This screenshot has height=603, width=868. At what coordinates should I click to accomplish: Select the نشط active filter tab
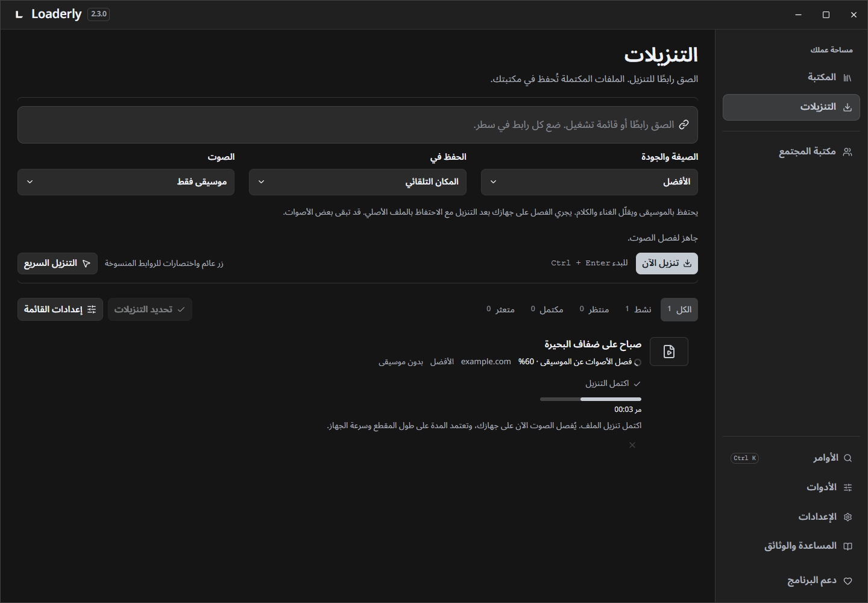click(638, 309)
